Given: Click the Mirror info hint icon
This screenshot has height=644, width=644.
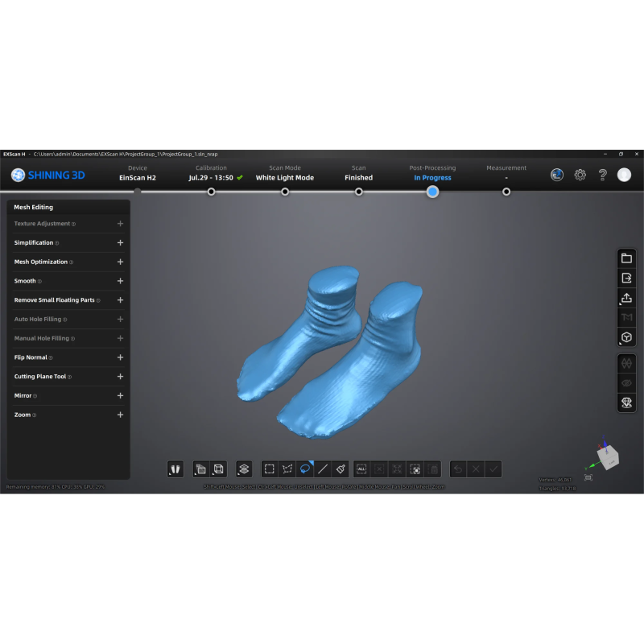Looking at the screenshot, I should (35, 396).
